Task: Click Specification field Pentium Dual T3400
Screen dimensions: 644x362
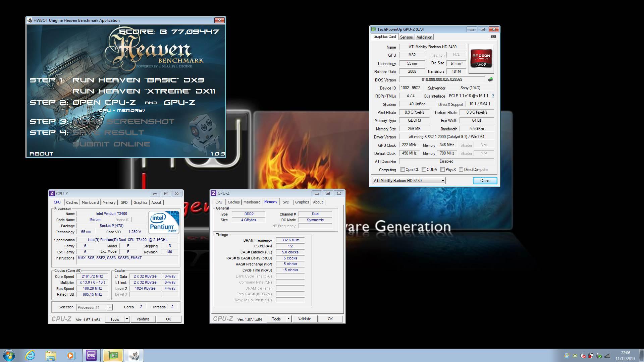Action: pos(127,240)
